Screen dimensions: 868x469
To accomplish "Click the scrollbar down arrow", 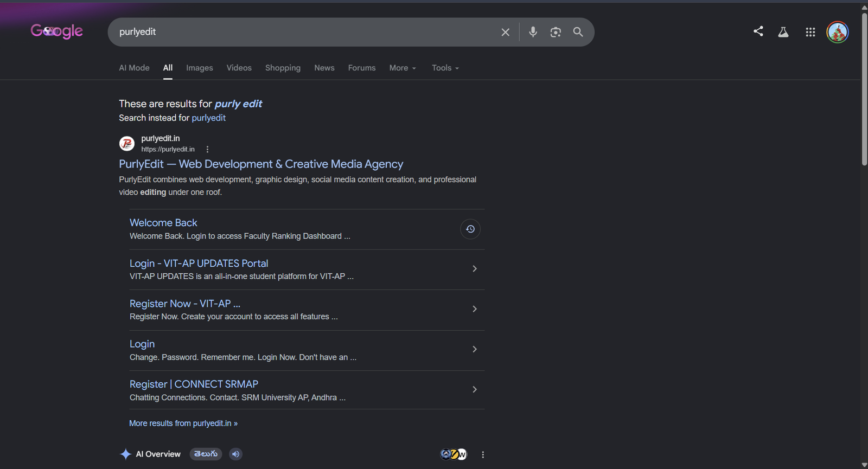I will coord(864,465).
